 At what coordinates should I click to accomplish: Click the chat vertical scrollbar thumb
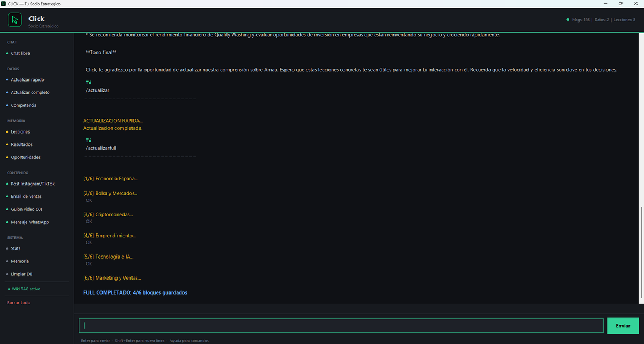tap(641, 253)
